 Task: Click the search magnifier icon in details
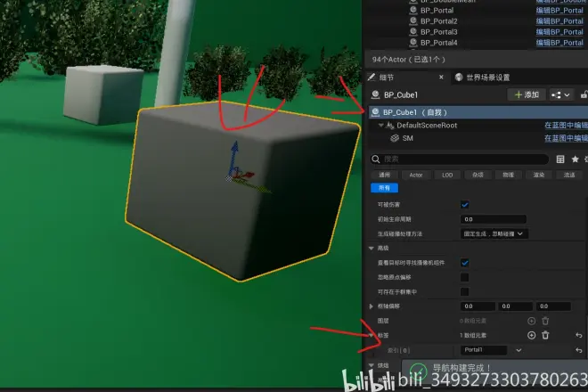coord(375,159)
